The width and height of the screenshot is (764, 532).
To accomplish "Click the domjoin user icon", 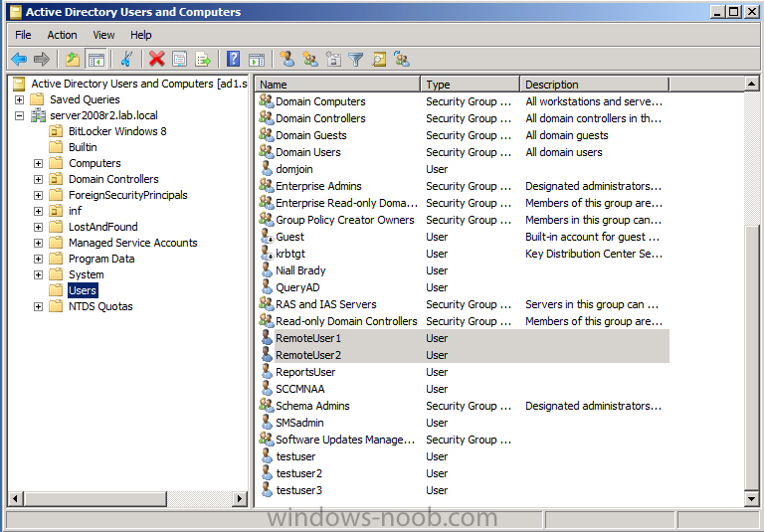I will 266,169.
